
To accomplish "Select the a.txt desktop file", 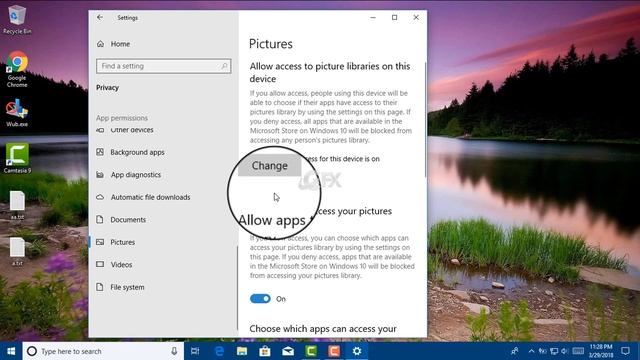I will tap(17, 252).
